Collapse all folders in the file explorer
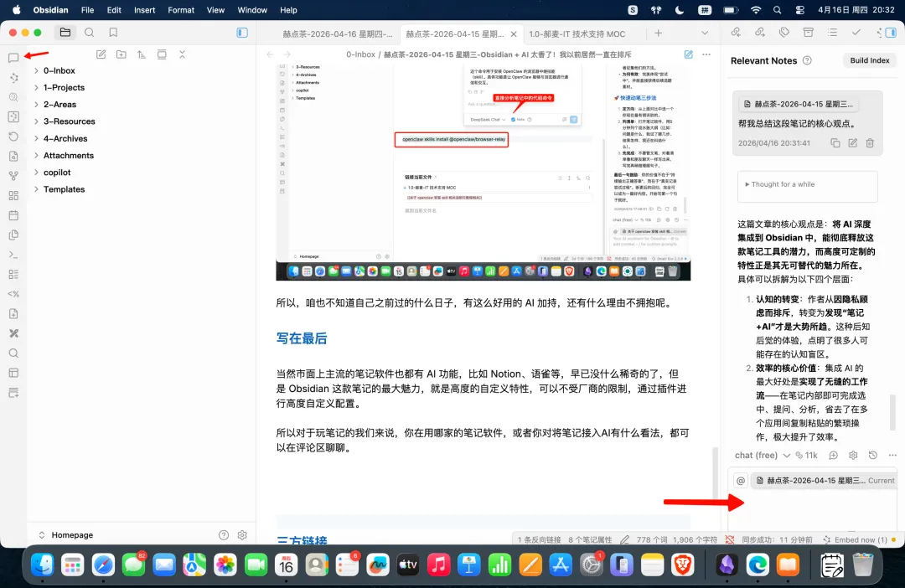The width and height of the screenshot is (905, 588). click(x=182, y=54)
